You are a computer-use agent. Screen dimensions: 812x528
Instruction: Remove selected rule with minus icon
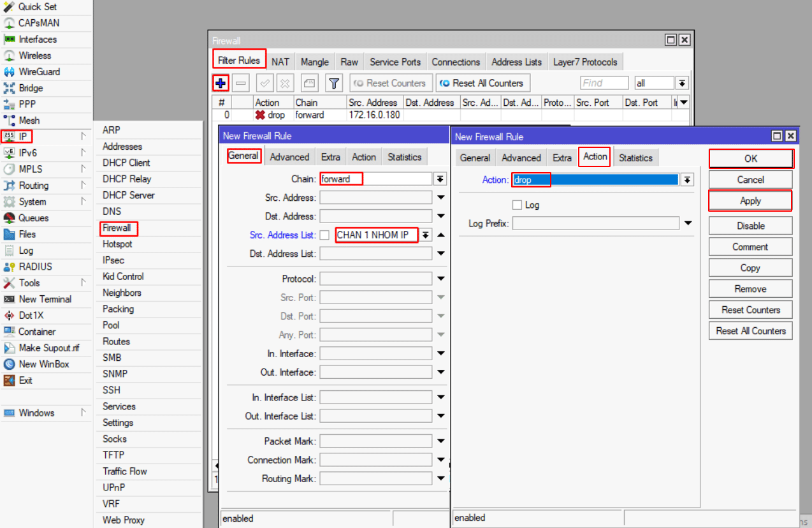tap(241, 83)
